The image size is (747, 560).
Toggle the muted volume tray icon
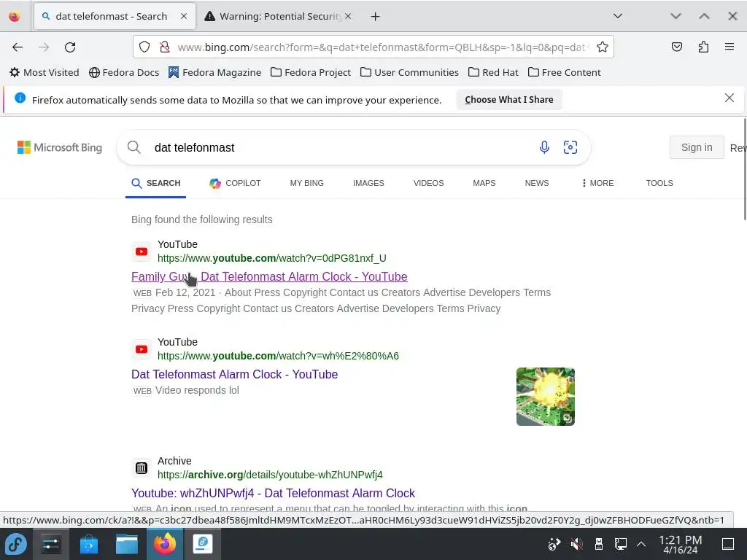(x=576, y=544)
